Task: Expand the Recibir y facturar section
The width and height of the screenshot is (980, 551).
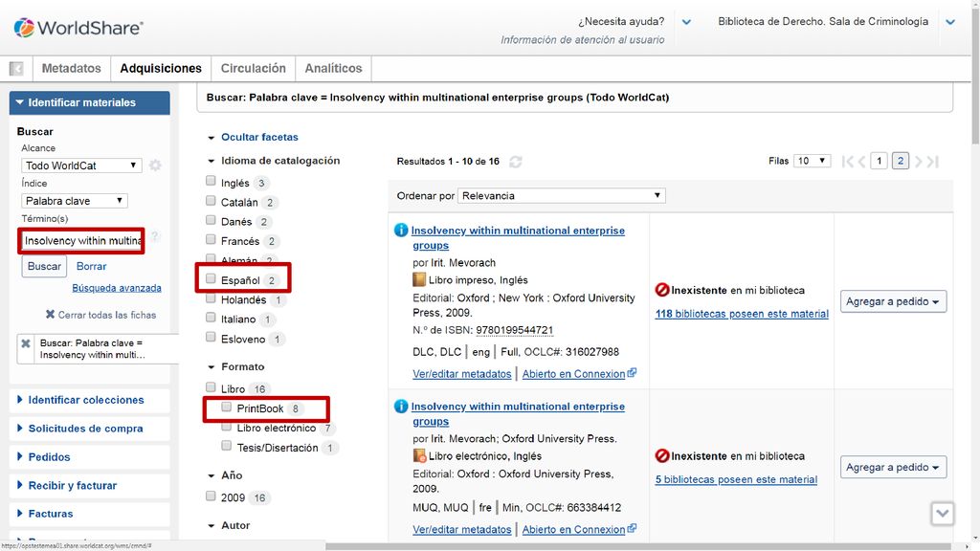Action: tap(89, 485)
